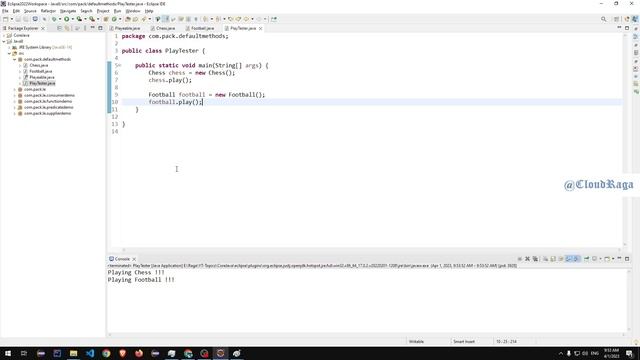Viewport: 640px width, 360px height.
Task: Click the Search toolbar icon in main toolbar
Action: coord(144,19)
